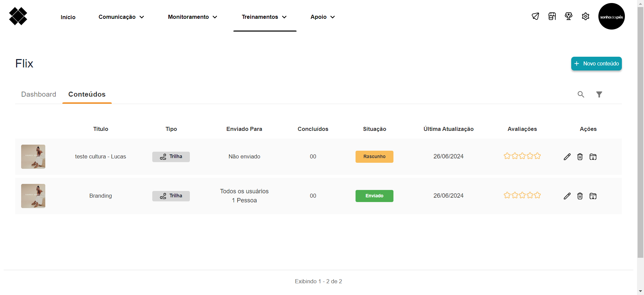Click the Enviado status badge
The width and height of the screenshot is (644, 295).
click(x=374, y=196)
